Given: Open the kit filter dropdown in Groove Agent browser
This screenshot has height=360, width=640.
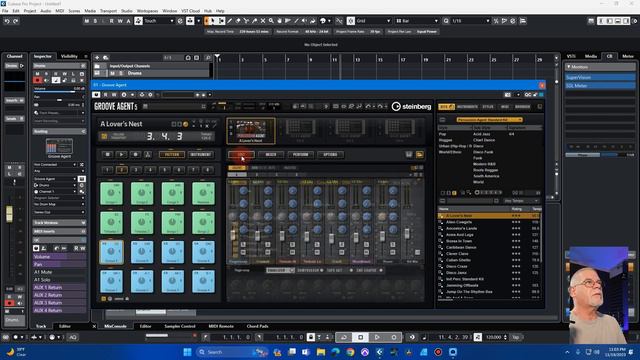Looking at the screenshot, I should (x=489, y=120).
